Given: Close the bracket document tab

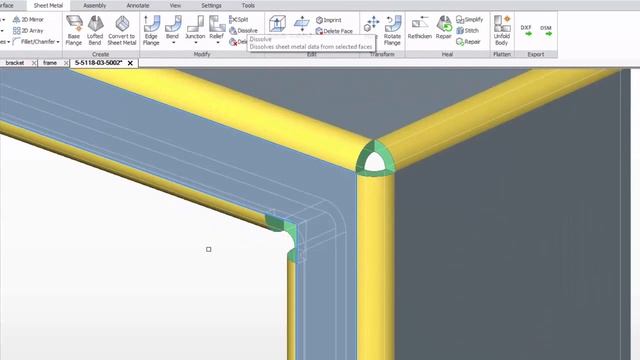Looking at the screenshot, I should click(34, 63).
